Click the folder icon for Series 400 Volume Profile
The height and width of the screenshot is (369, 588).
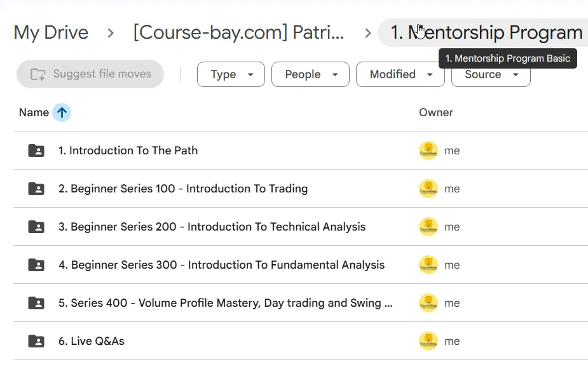36,303
